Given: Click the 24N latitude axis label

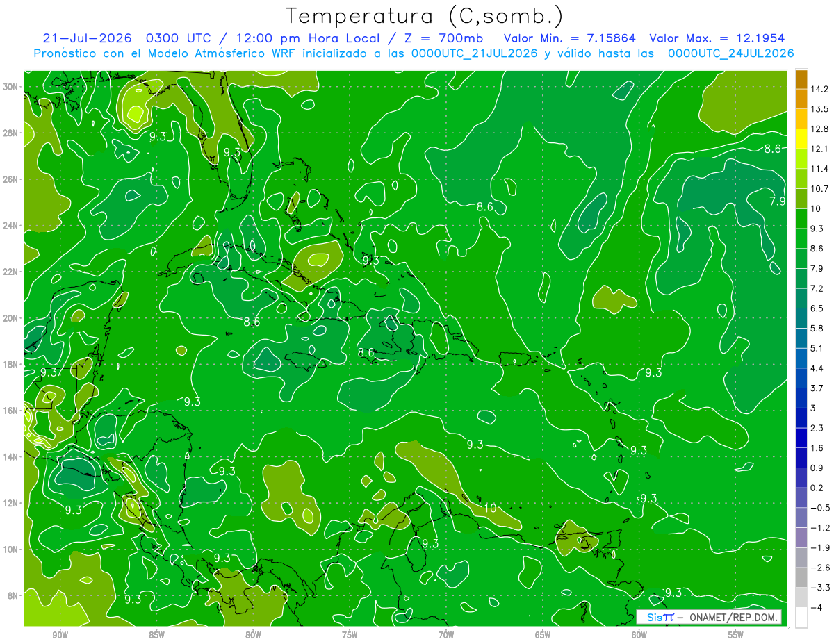Looking at the screenshot, I should [x=12, y=225].
